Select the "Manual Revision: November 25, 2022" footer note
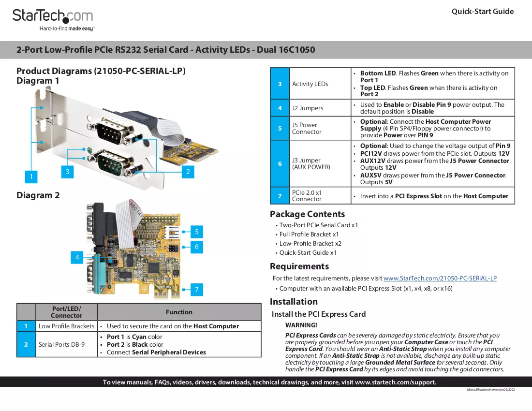This screenshot has width=532, height=411. [490, 390]
